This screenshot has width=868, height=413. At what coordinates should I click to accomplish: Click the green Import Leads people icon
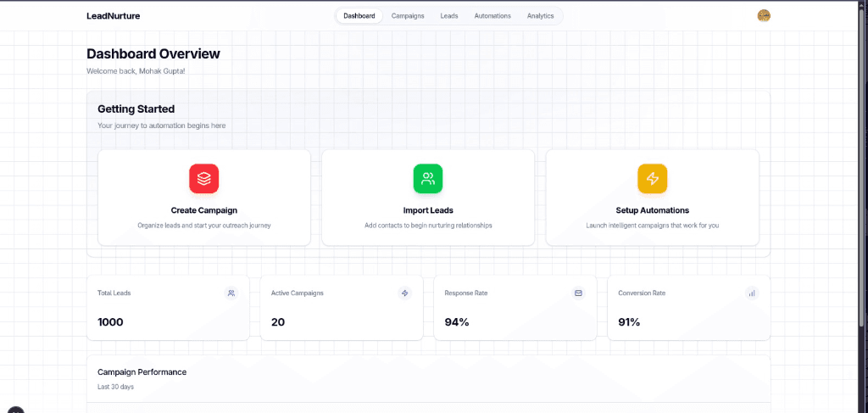(428, 178)
